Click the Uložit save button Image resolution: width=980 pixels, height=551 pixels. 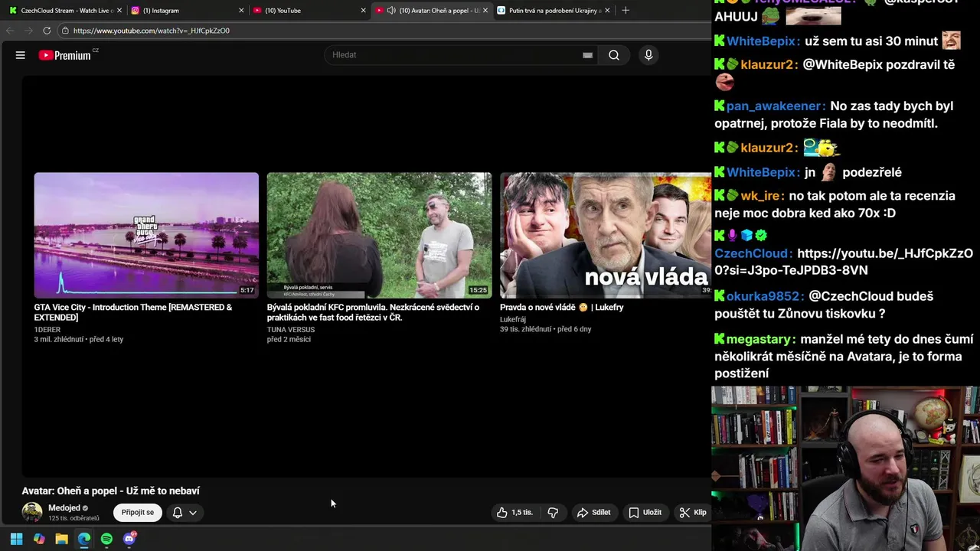645,513
